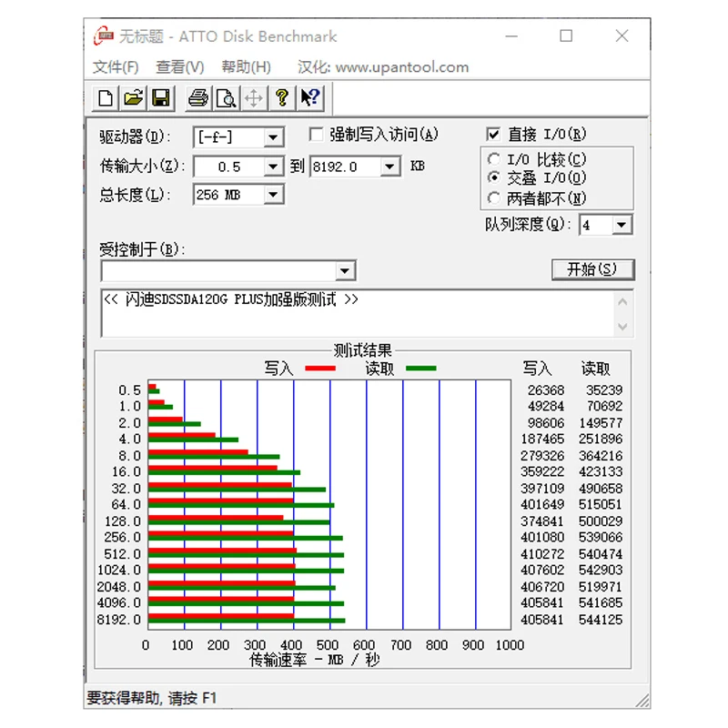
Task: Click the yellow question mark About icon
Action: point(282,98)
